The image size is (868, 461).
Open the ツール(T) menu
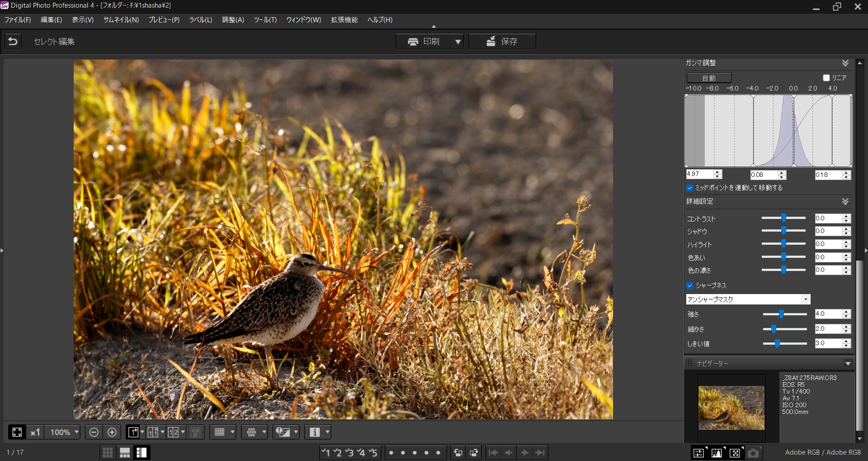265,20
